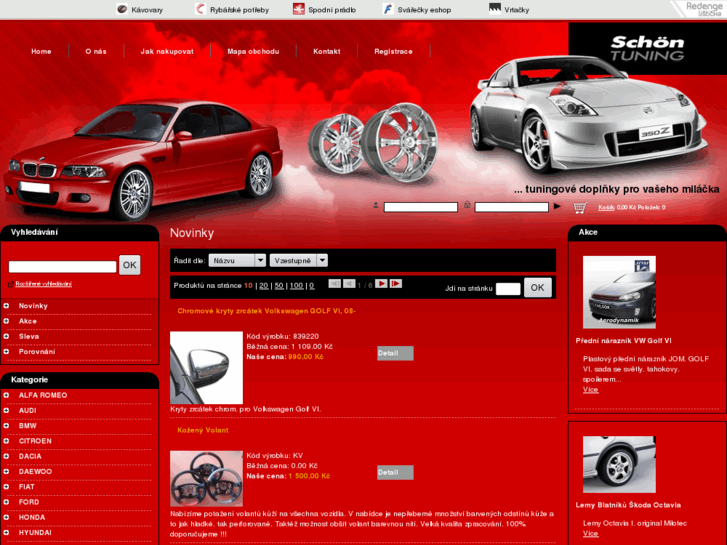Screen dimensions: 727x545
Task: Click the Jdi na stránku page field
Action: click(x=508, y=289)
